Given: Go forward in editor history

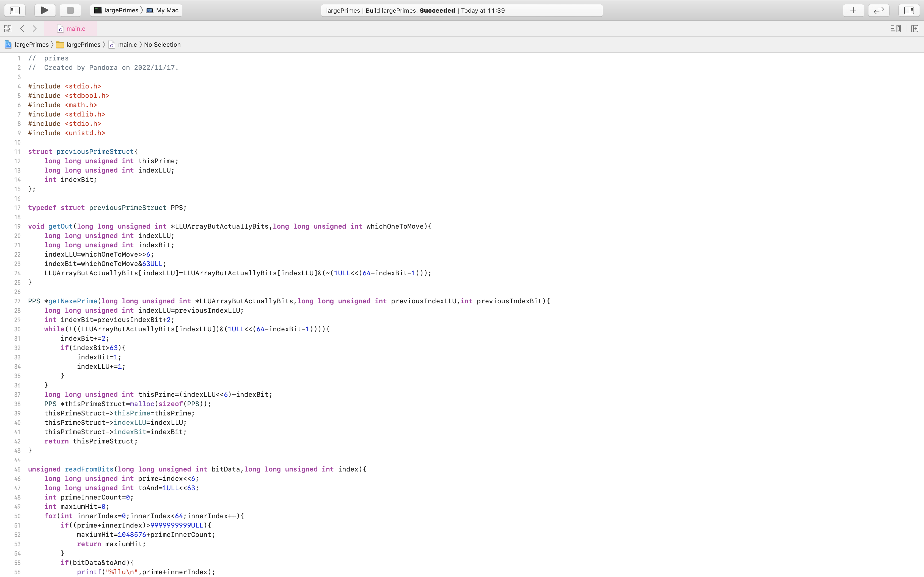Looking at the screenshot, I should coord(35,29).
